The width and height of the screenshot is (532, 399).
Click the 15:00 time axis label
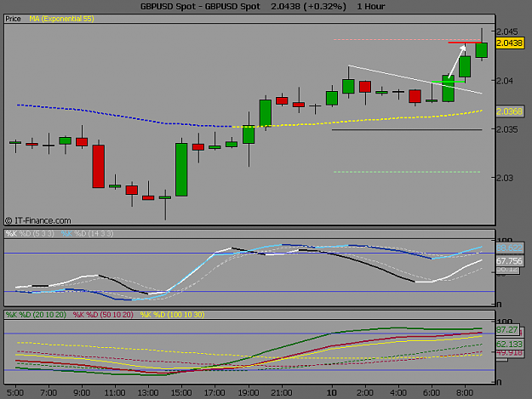(181, 393)
